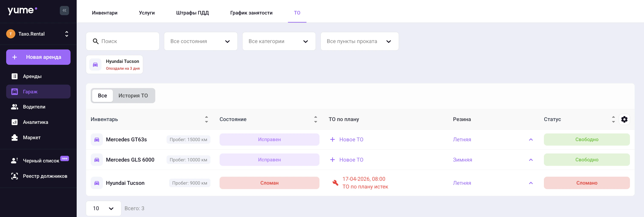Click the yume logo

(x=23, y=10)
